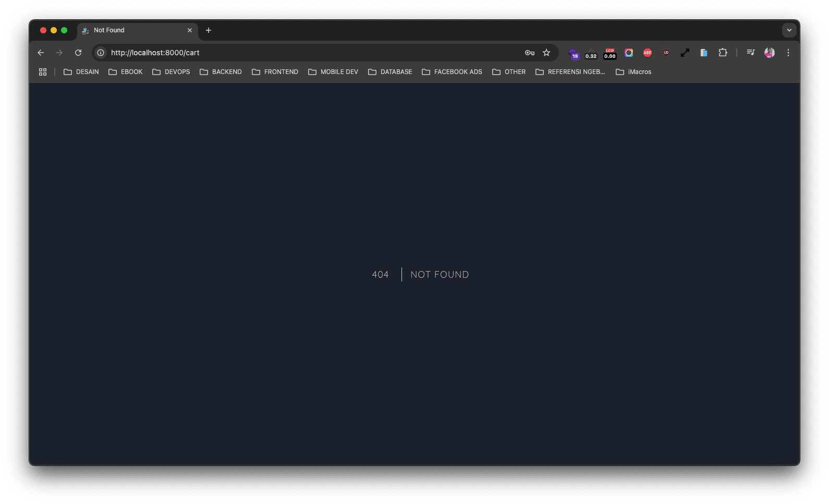Screen dimensions: 829x504
Task: Click the LCP web vitals extension
Action: point(609,53)
